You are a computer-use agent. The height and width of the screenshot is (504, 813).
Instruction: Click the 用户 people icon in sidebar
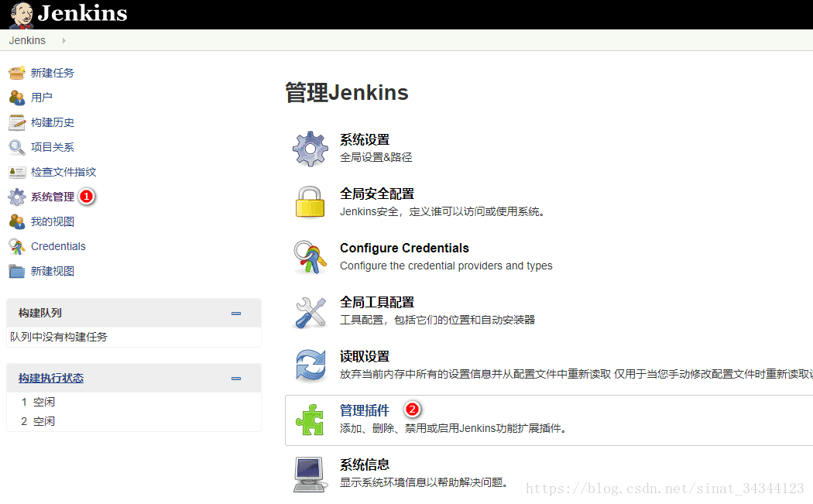click(16, 98)
